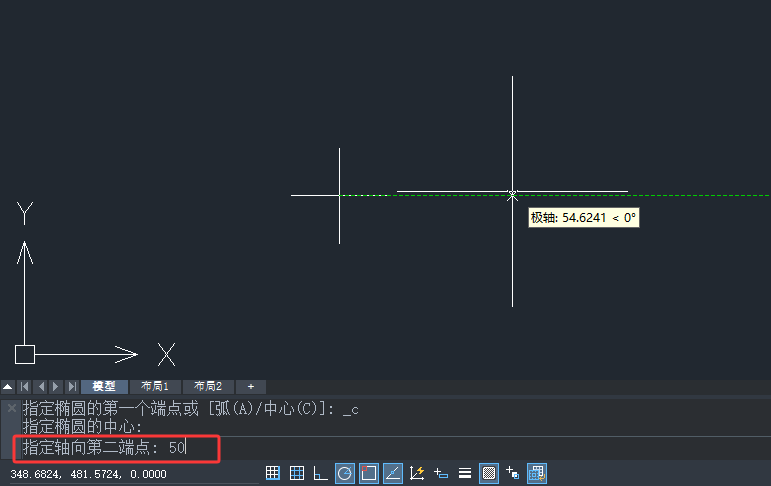Viewport: 771px width, 486px height.
Task: Jump to last layout tab arrow
Action: click(x=72, y=387)
